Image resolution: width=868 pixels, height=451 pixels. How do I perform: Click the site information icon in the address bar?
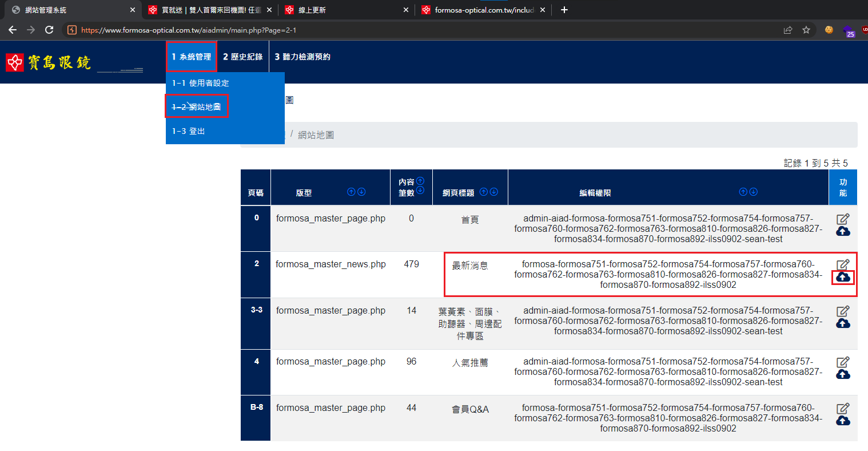[72, 30]
